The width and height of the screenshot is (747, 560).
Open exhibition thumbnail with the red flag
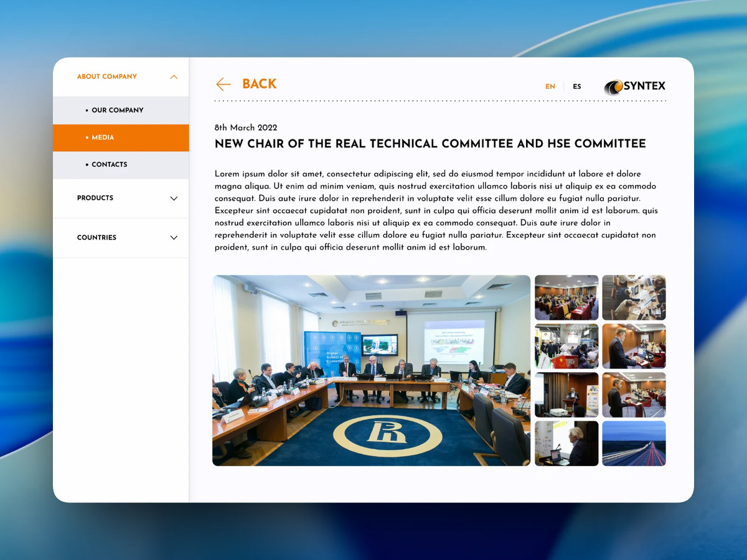tap(566, 346)
